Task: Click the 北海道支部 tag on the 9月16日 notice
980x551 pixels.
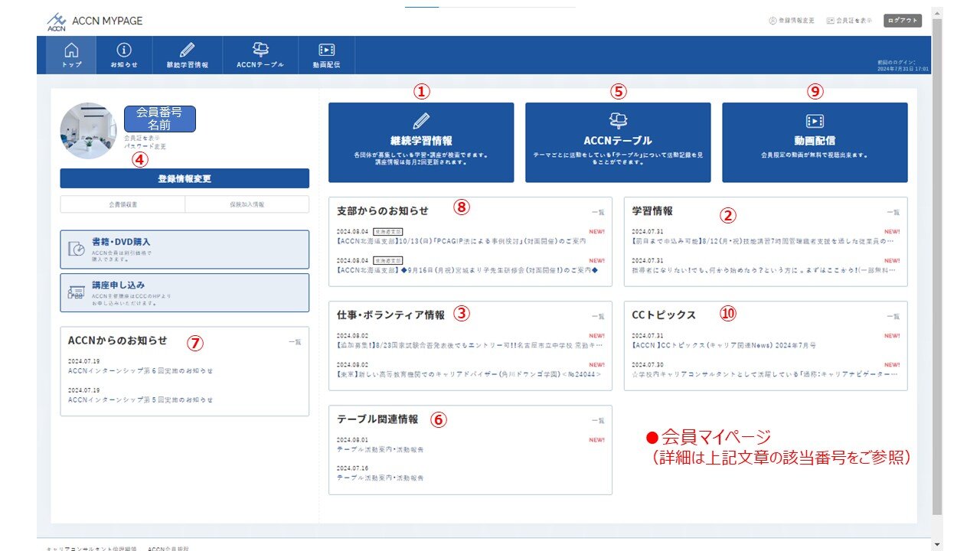Action: tap(387, 259)
